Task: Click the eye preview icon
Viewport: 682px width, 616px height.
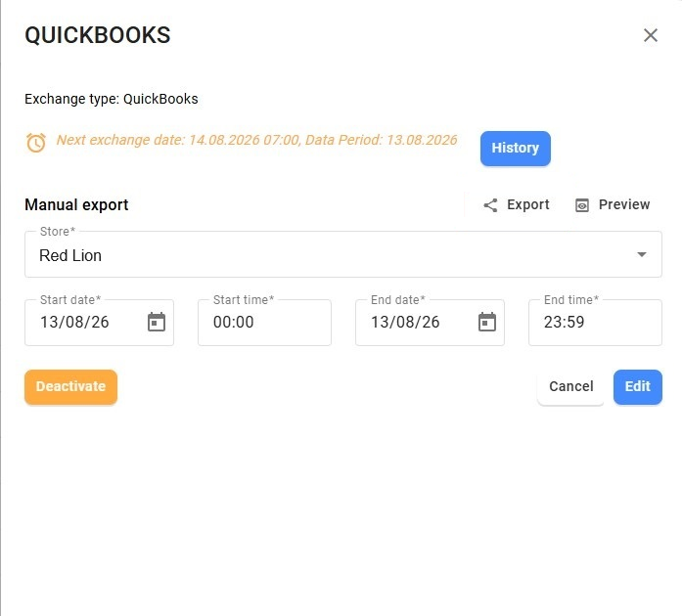Action: pyautogui.click(x=582, y=205)
